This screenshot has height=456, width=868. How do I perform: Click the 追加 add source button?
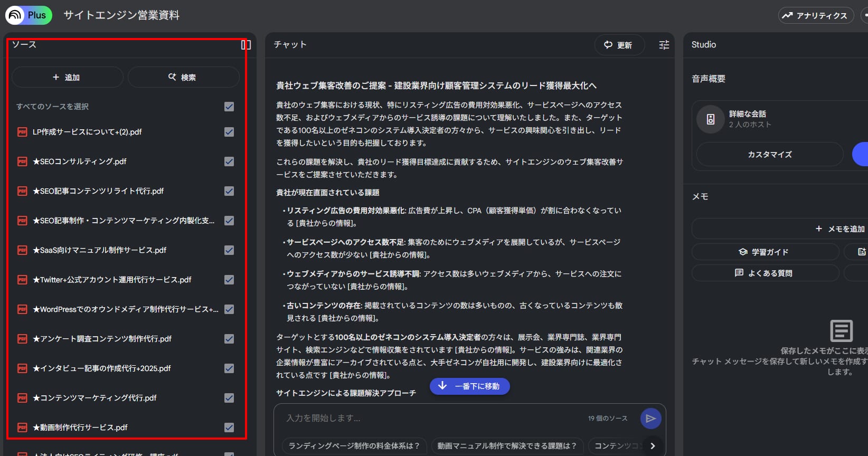[67, 77]
